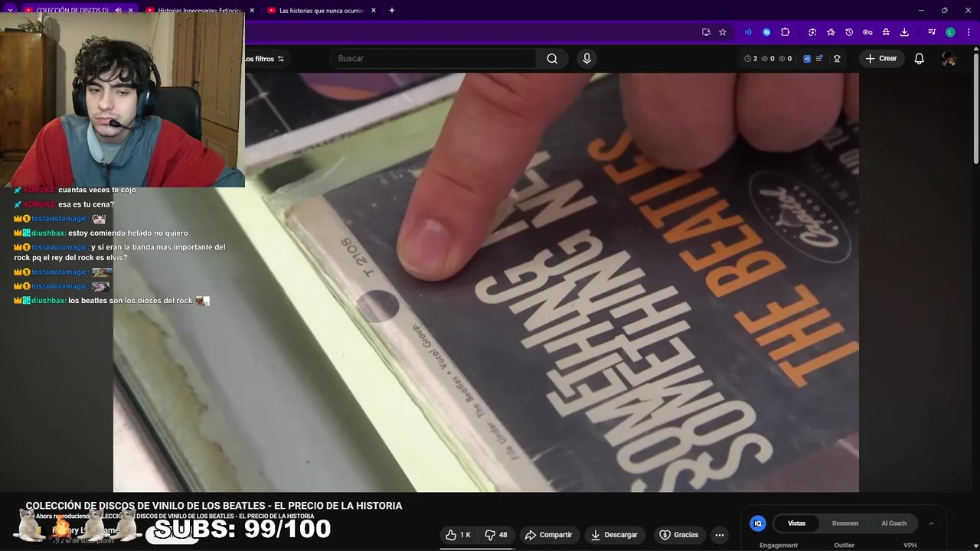Open vidIQ list icon with blue dot
980x551 pixels.
[819, 59]
